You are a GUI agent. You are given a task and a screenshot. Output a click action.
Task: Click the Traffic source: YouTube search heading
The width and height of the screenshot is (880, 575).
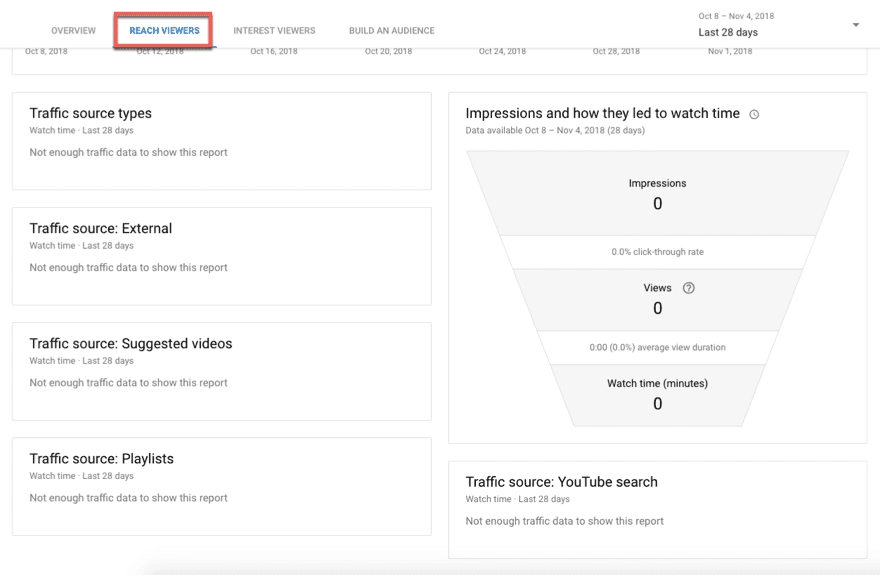point(561,482)
